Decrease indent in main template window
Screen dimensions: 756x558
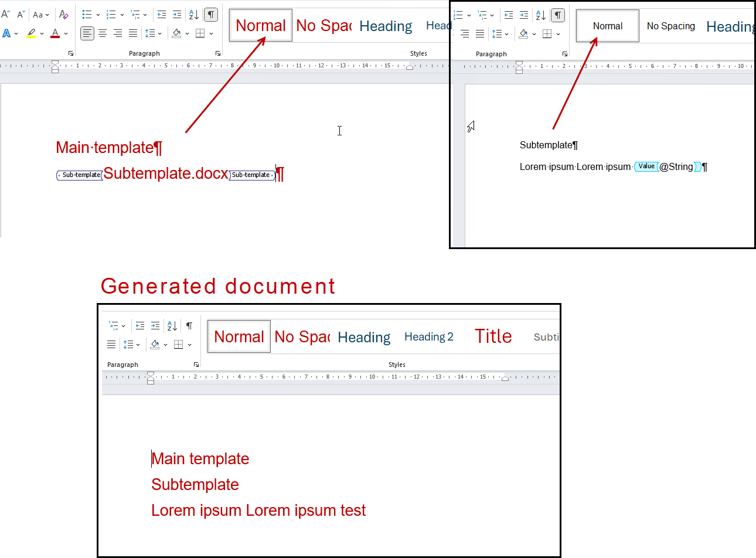pos(162,14)
